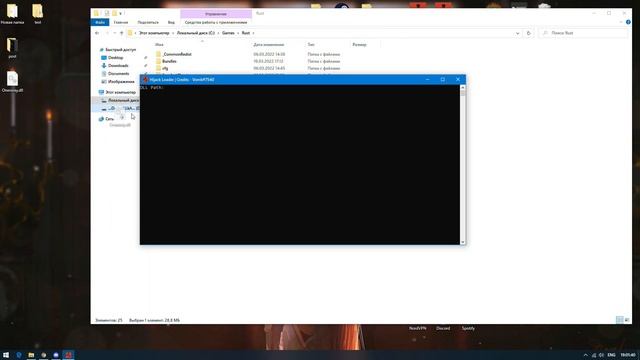
Task: Click Rust breadcrumb segment
Action: (x=246, y=33)
